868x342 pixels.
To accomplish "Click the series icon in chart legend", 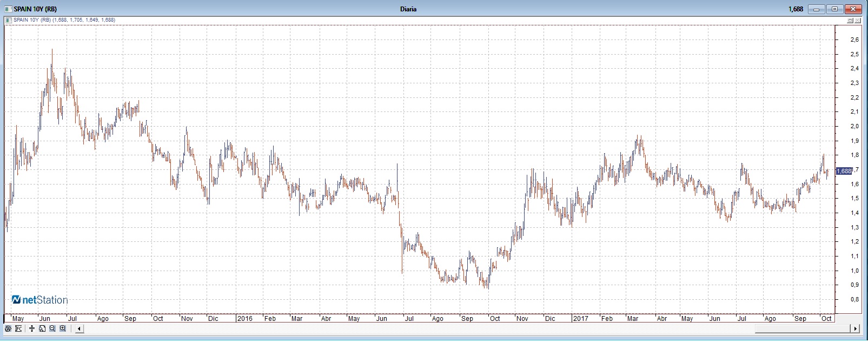I will tap(9, 20).
